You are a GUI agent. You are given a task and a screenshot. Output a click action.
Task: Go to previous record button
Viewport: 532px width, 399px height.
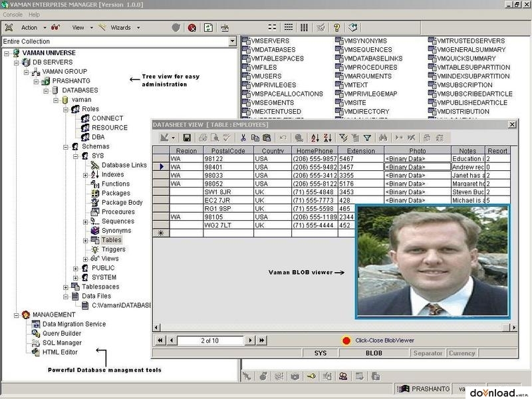[172, 340]
